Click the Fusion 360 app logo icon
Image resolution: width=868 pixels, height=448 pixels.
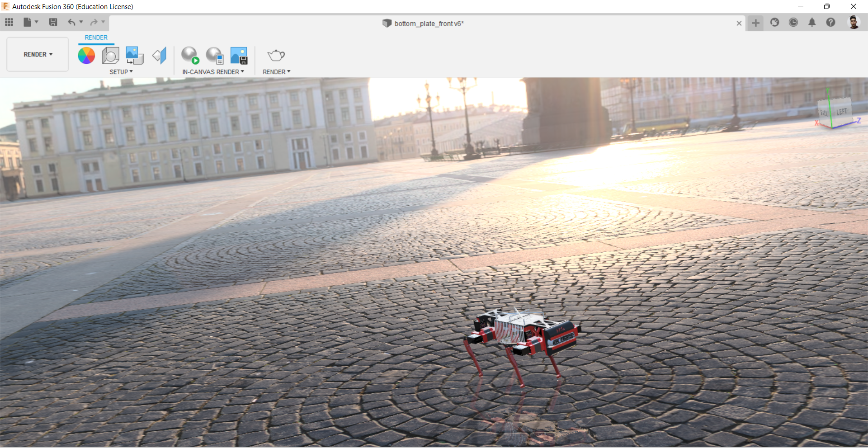(5, 6)
